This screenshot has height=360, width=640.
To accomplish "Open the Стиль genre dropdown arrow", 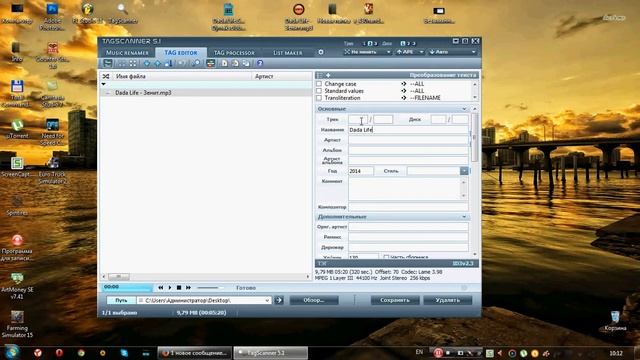I will [x=464, y=171].
